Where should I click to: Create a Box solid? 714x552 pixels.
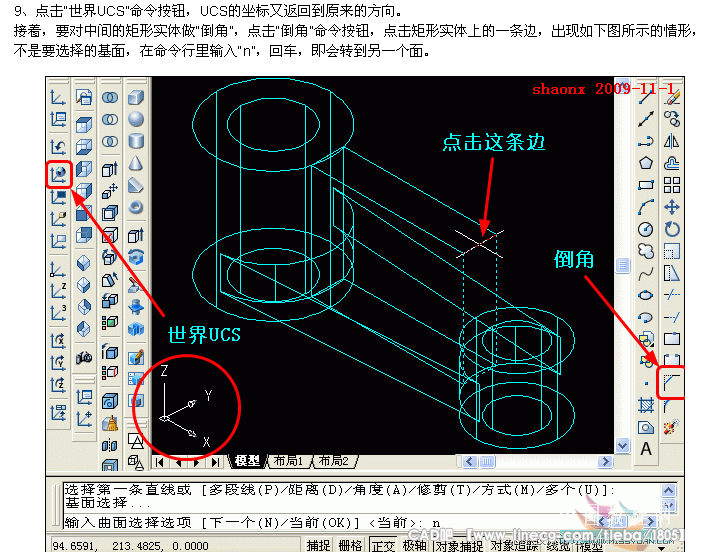pyautogui.click(x=136, y=97)
